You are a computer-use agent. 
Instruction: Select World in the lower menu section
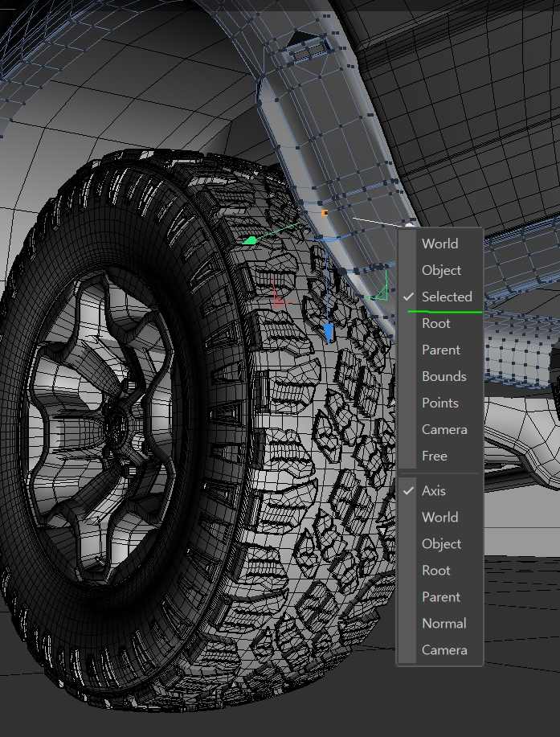[x=440, y=517]
